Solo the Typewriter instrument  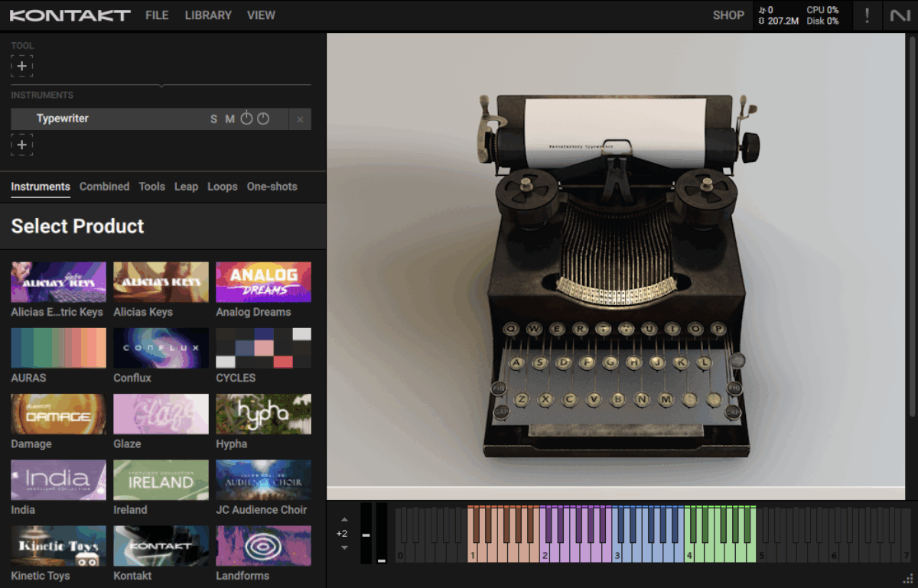pyautogui.click(x=214, y=119)
